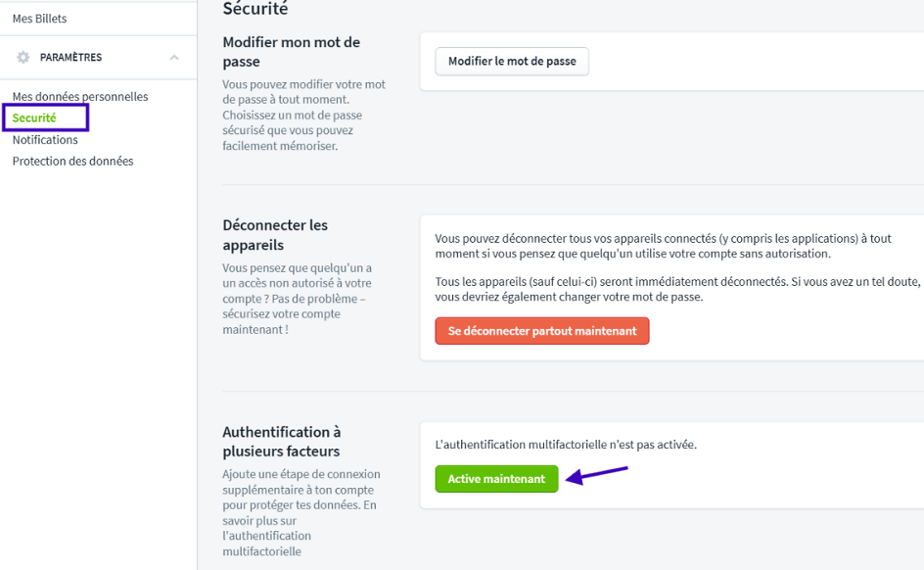Select the Securité sidebar item

pyautogui.click(x=34, y=119)
